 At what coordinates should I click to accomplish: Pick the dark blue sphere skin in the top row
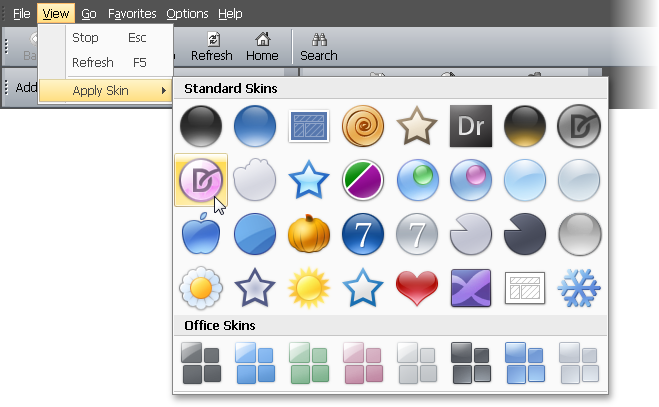[255, 126]
